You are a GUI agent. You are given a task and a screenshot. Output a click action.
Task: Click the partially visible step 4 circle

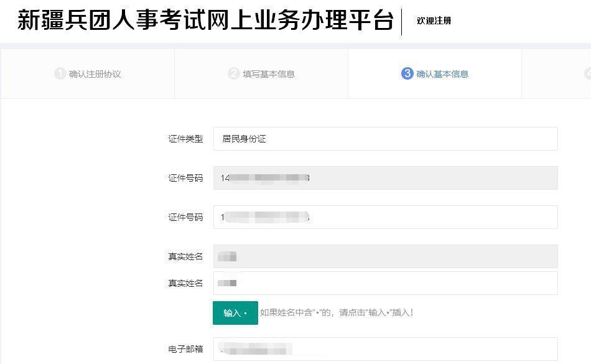[x=588, y=74]
